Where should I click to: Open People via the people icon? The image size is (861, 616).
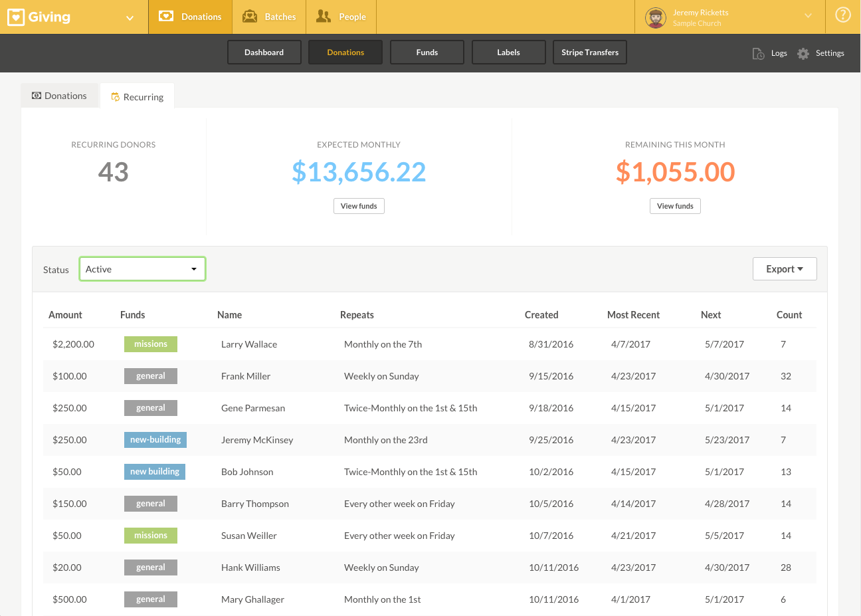click(x=324, y=17)
